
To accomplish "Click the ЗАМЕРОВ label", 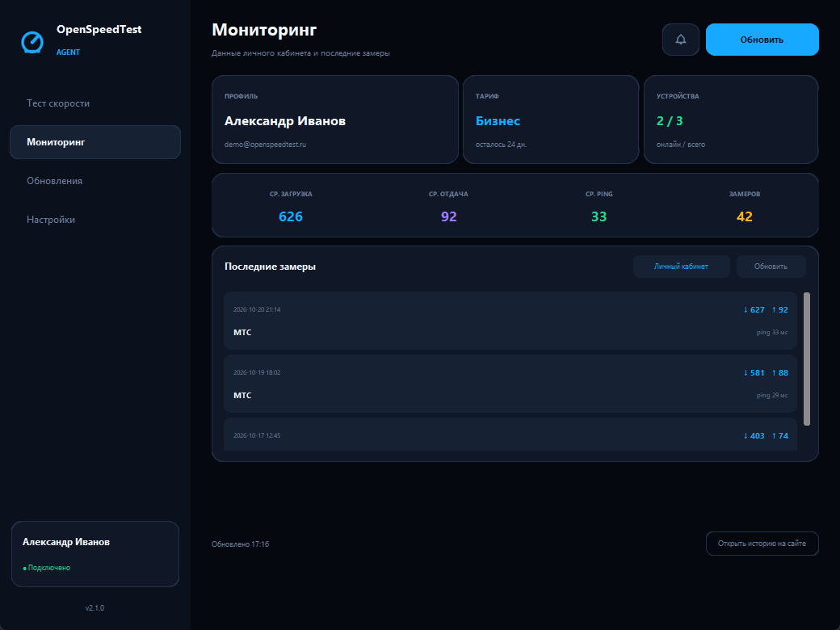I will tap(745, 194).
